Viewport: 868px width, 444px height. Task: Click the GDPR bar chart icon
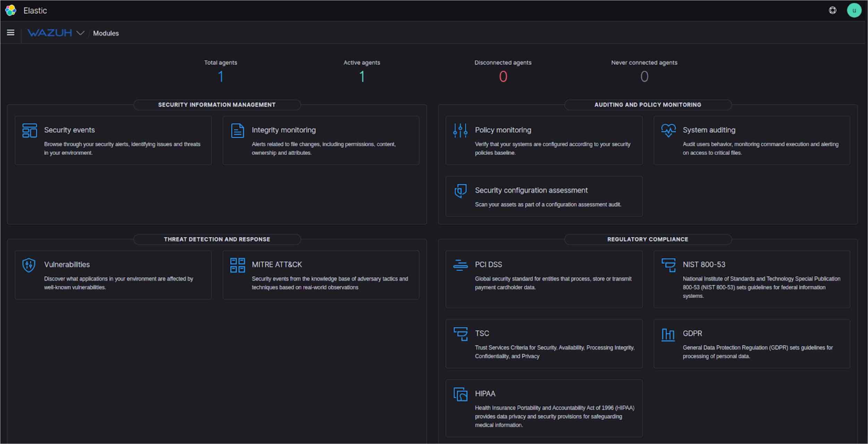[668, 334]
